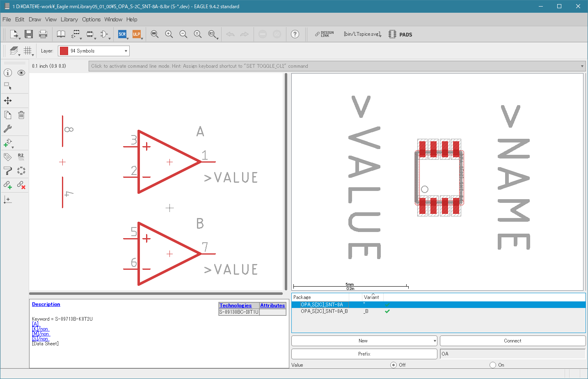Run the ULP user language program icon

136,34
